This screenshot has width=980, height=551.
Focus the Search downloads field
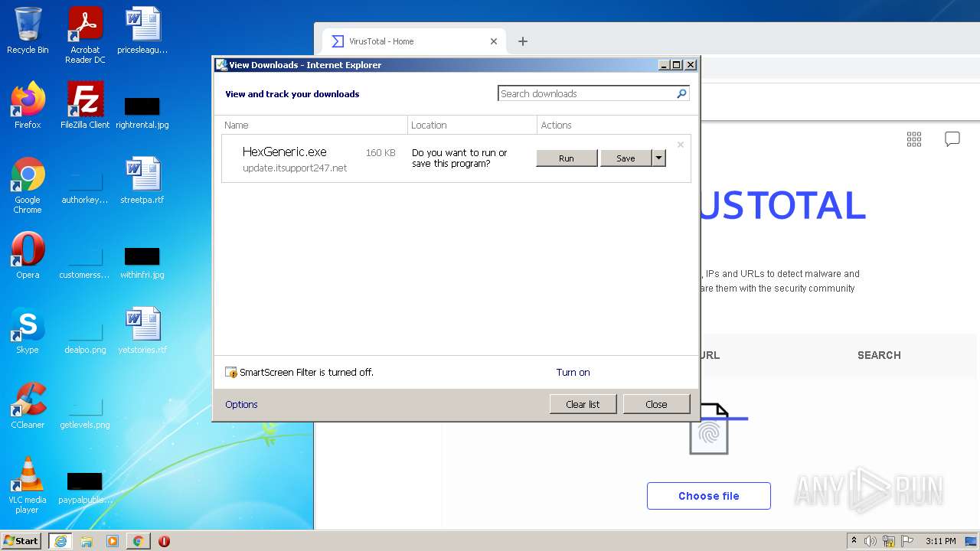[x=586, y=93]
